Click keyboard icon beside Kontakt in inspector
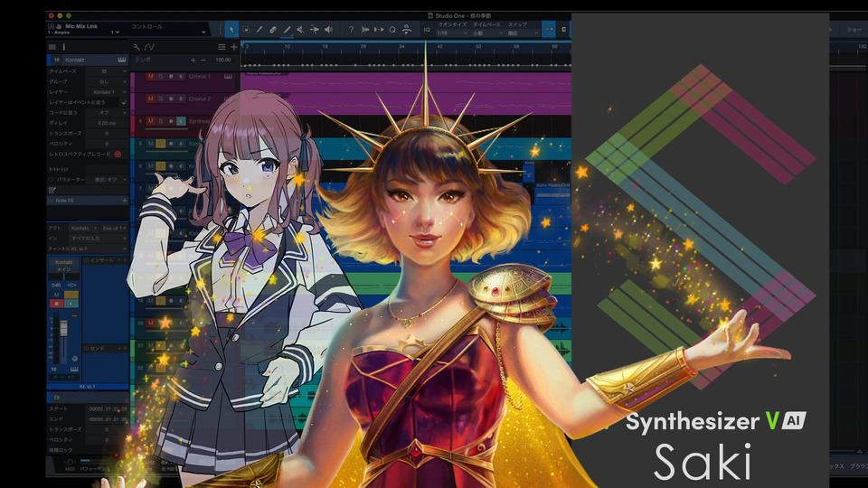Viewport: 868px width, 488px height. coord(121,60)
